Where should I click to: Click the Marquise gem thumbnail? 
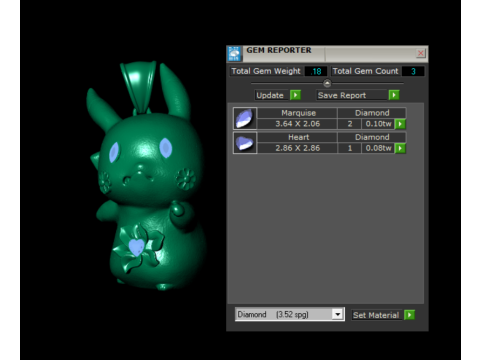tap(245, 118)
